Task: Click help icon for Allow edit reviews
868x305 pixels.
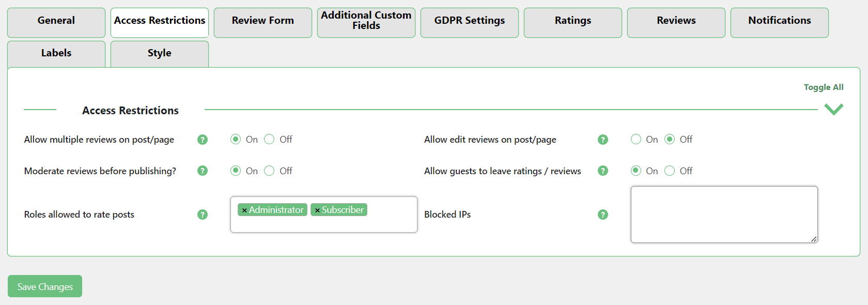Action: tap(602, 140)
